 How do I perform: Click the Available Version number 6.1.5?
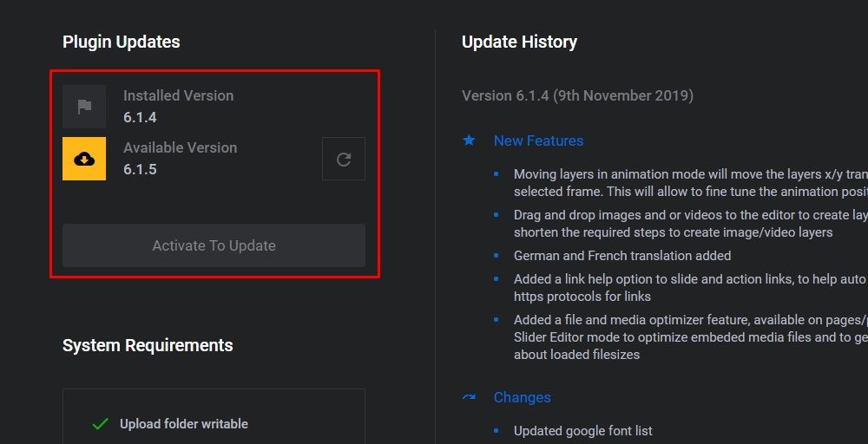(140, 169)
